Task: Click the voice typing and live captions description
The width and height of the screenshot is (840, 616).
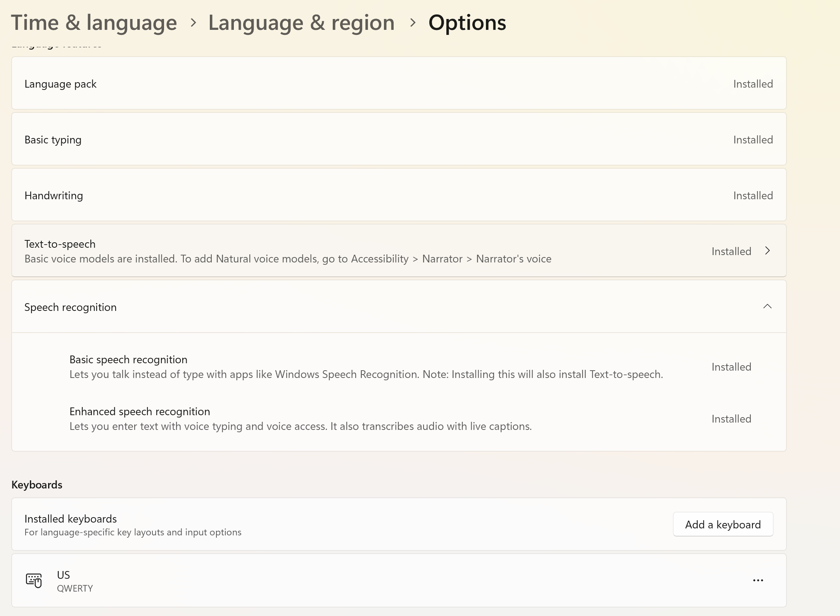Action: [x=301, y=426]
